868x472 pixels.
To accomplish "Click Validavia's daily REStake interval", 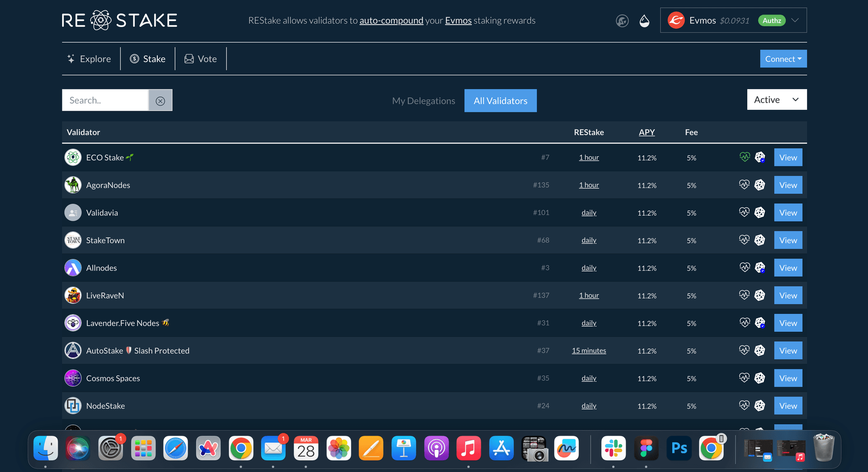I will coord(589,212).
